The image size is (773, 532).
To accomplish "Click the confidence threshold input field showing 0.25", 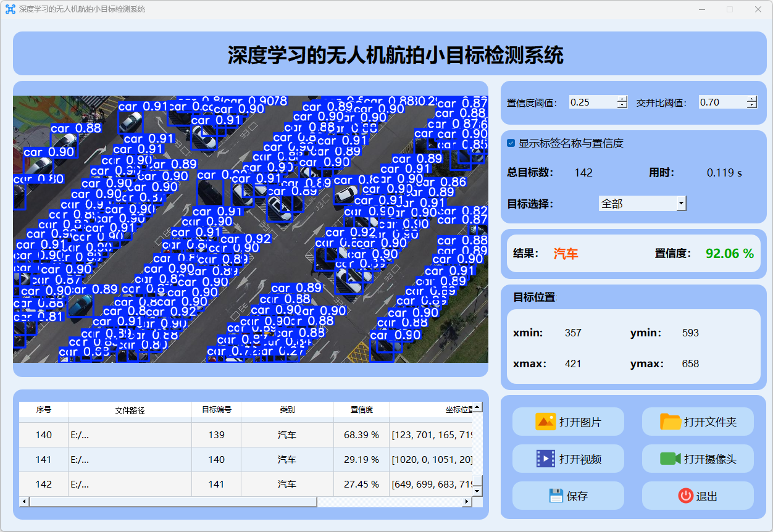I will coord(591,102).
